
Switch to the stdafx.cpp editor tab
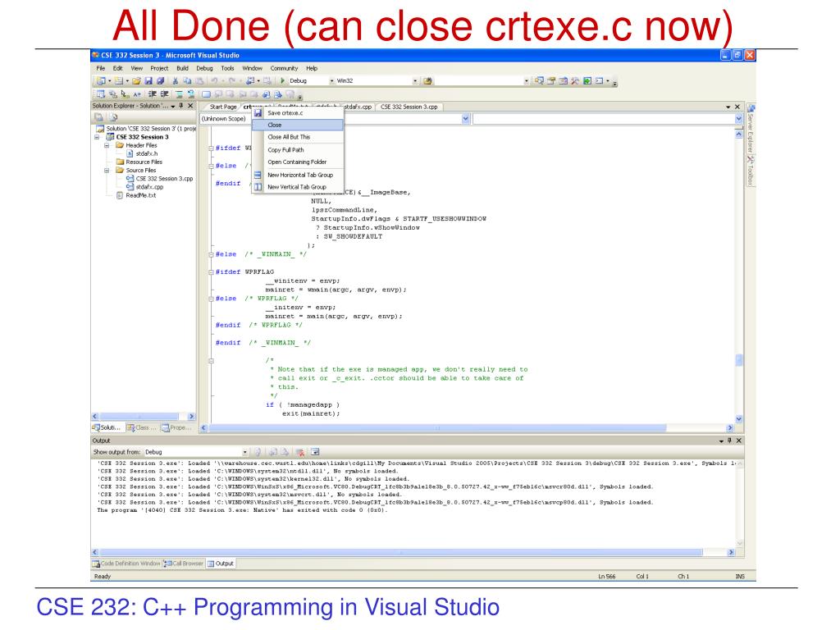pos(358,107)
